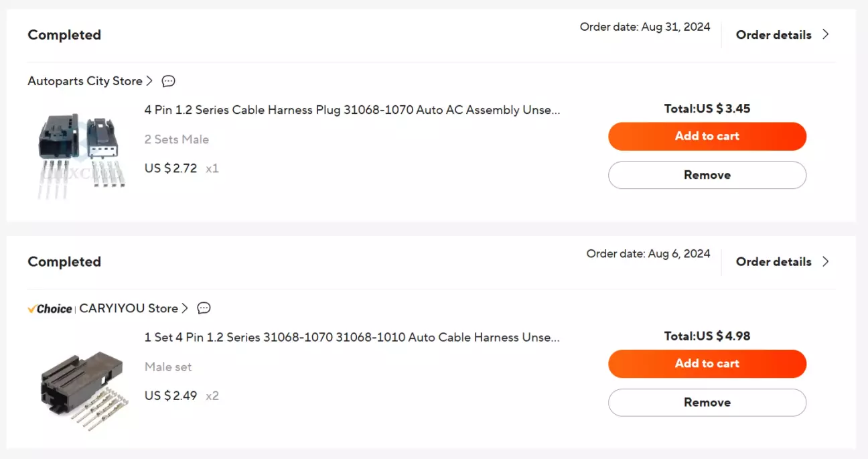Expand arrow next to Aug 31 Order details
Image resolution: width=868 pixels, height=459 pixels.
[x=826, y=34]
